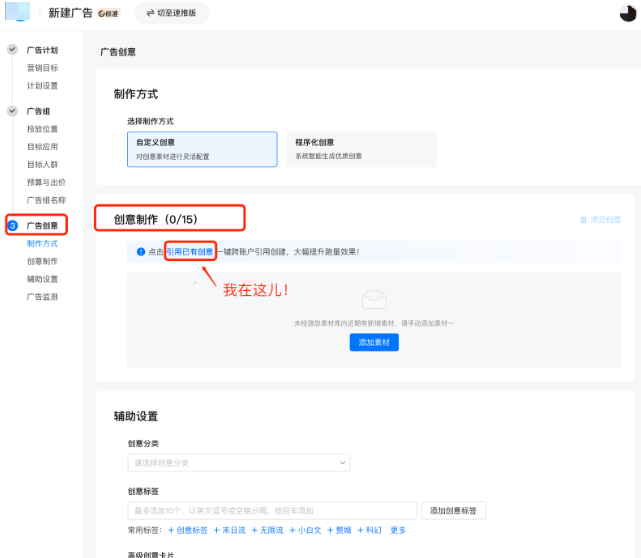Image resolution: width=641 pixels, height=558 pixels.
Task: Select the 自定义创意 production option
Action: 202,149
